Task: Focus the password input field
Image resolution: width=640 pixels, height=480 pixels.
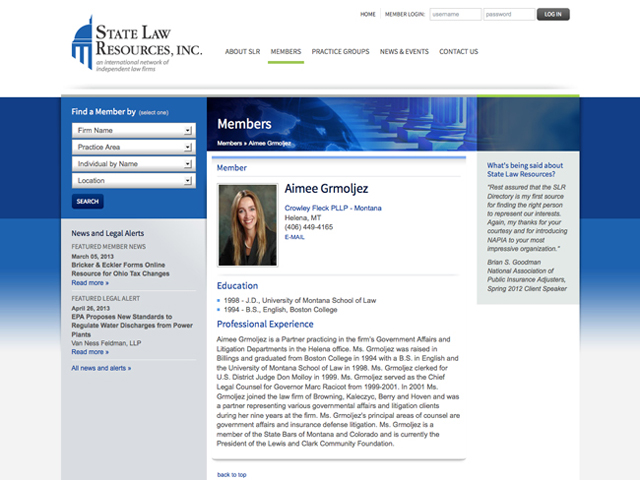Action: (509, 14)
